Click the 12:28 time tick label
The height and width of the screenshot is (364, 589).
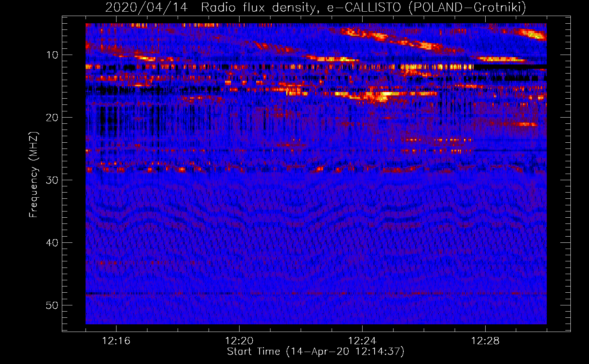(485, 341)
